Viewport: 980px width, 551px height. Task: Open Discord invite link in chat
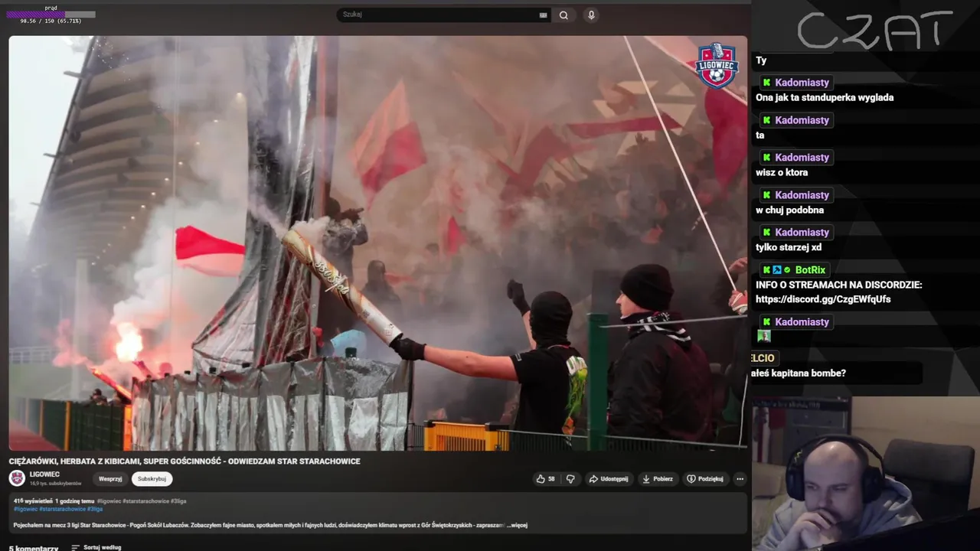pos(823,299)
